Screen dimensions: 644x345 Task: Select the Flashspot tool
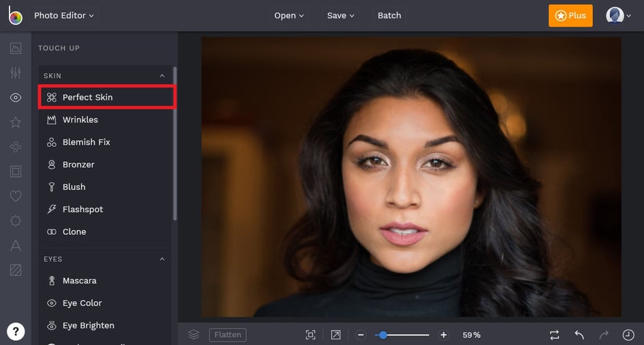click(x=105, y=209)
